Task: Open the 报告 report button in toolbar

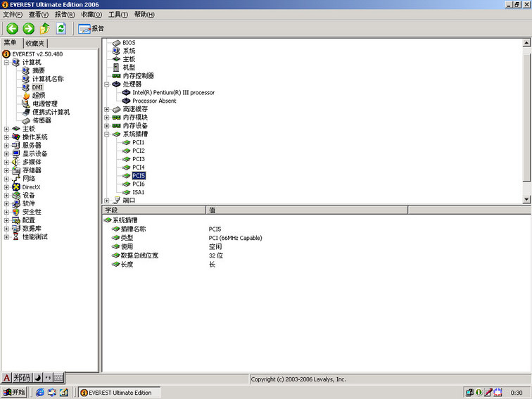Action: tap(91, 28)
